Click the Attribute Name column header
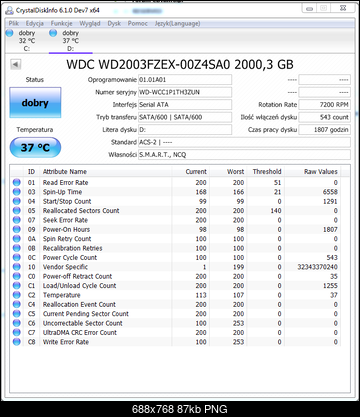 [x=105, y=172]
